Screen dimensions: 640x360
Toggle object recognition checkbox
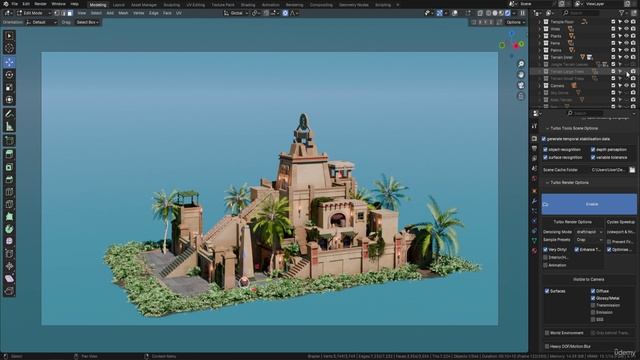[545, 150]
